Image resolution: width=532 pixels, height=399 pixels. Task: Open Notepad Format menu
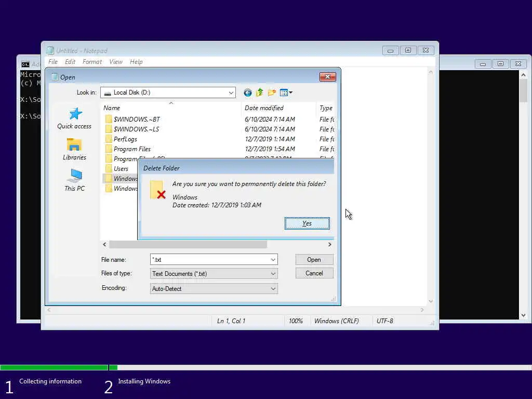click(x=92, y=62)
